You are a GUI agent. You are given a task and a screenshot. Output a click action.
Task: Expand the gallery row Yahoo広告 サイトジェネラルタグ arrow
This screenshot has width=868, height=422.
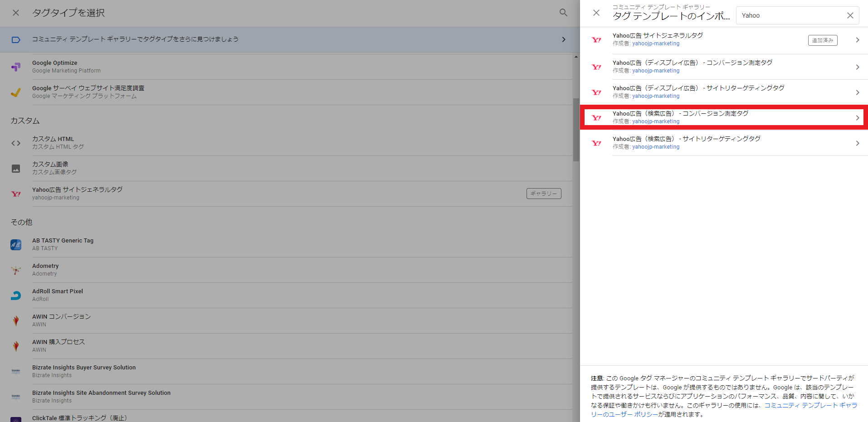point(857,40)
